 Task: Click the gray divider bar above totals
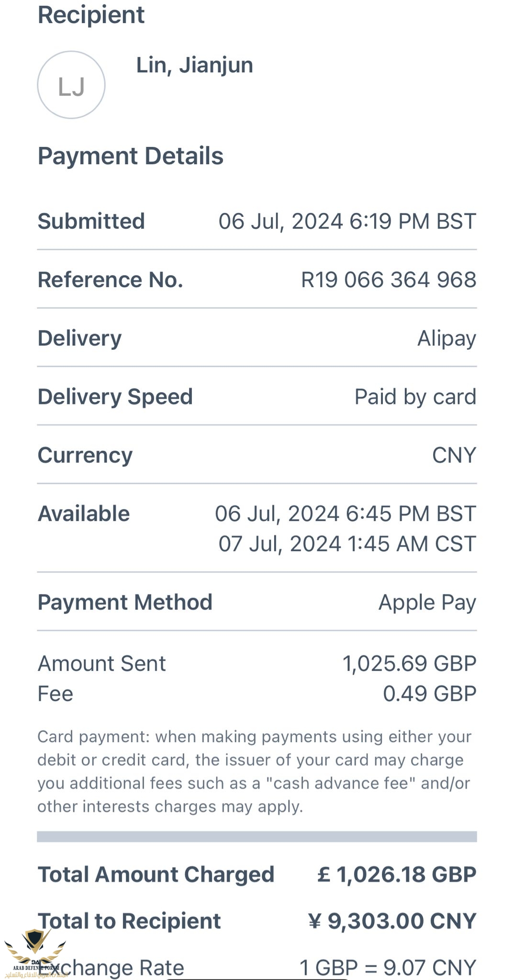(257, 836)
